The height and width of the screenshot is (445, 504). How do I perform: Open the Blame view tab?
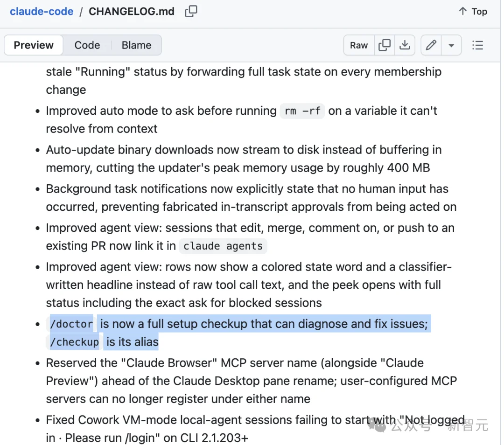click(x=136, y=45)
